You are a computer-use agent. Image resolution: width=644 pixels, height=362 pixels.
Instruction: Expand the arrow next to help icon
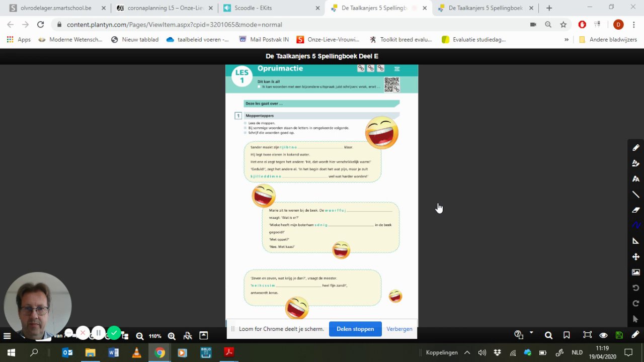tap(531, 333)
